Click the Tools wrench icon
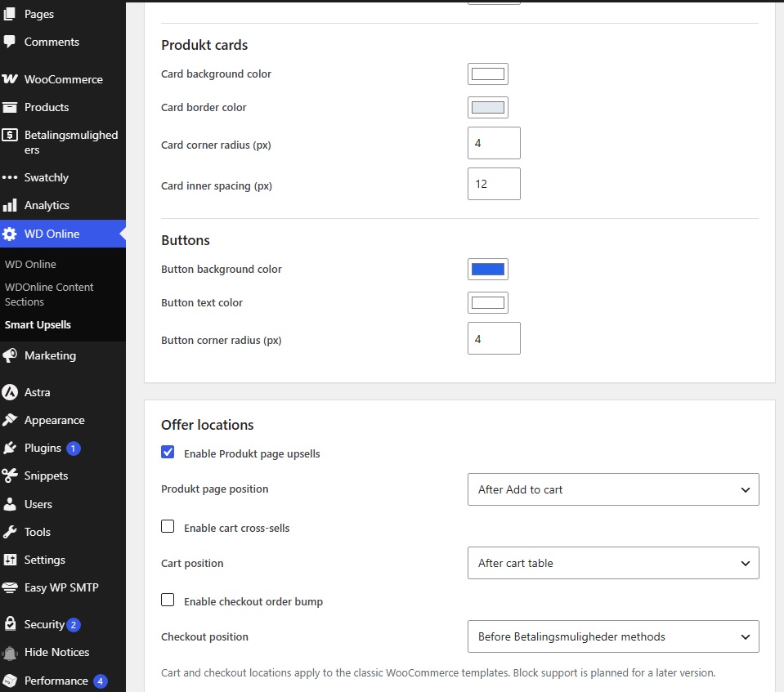Image resolution: width=784 pixels, height=692 pixels. [x=10, y=532]
